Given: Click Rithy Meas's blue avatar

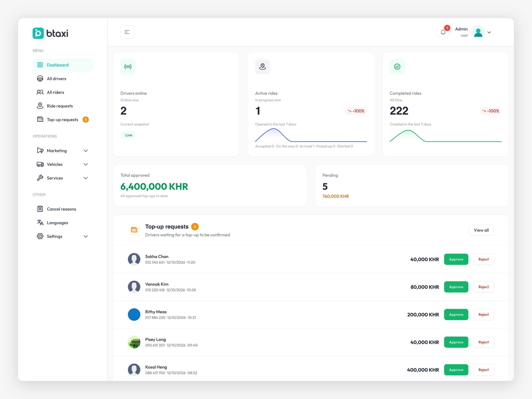Looking at the screenshot, I should pyautogui.click(x=134, y=315).
